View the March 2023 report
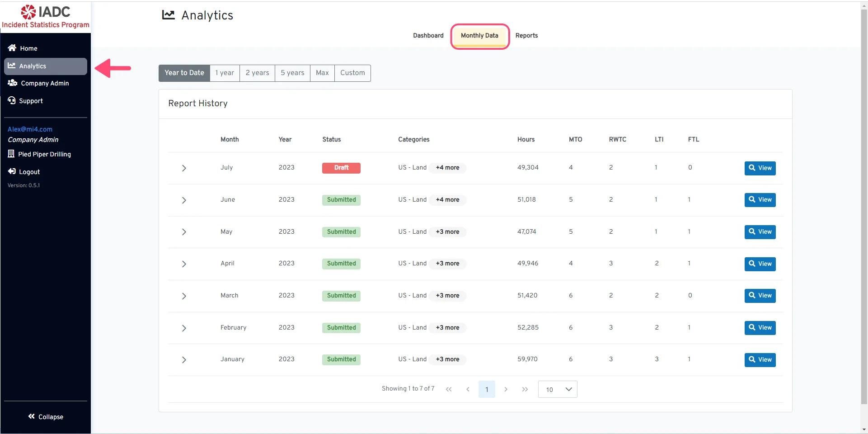Viewport: 868px width, 434px height. click(x=760, y=296)
